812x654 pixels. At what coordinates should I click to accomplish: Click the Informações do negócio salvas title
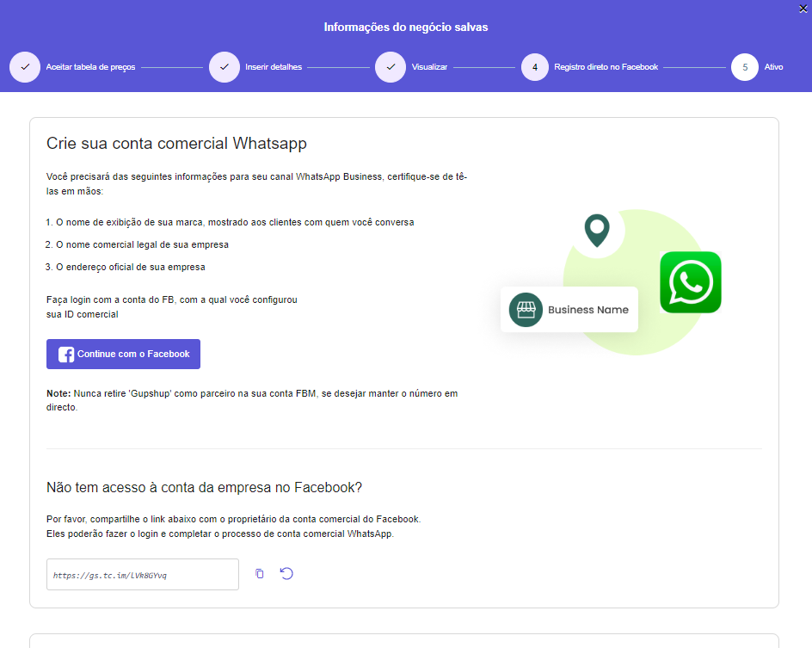coord(406,27)
